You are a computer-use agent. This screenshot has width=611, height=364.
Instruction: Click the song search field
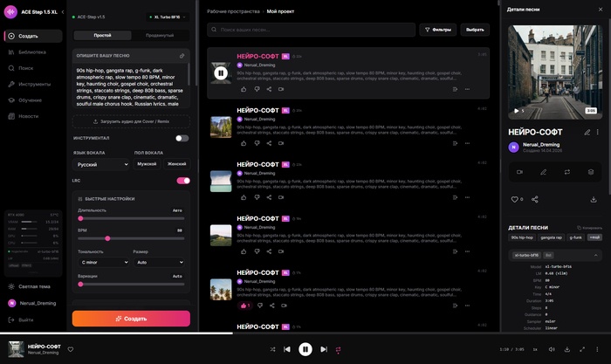311,30
